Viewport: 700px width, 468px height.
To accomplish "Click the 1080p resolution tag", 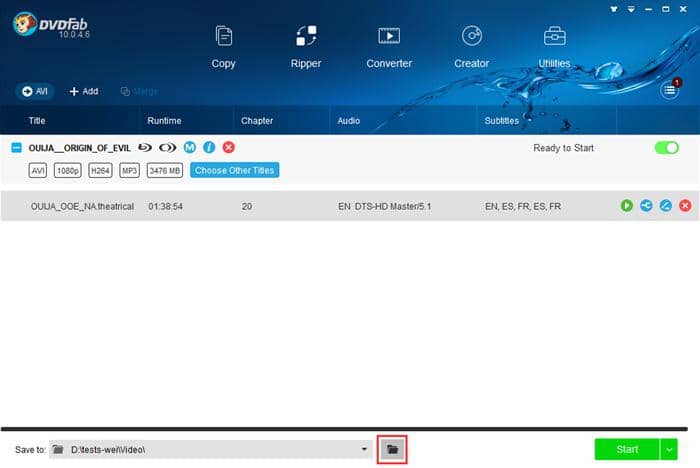I will 67,170.
